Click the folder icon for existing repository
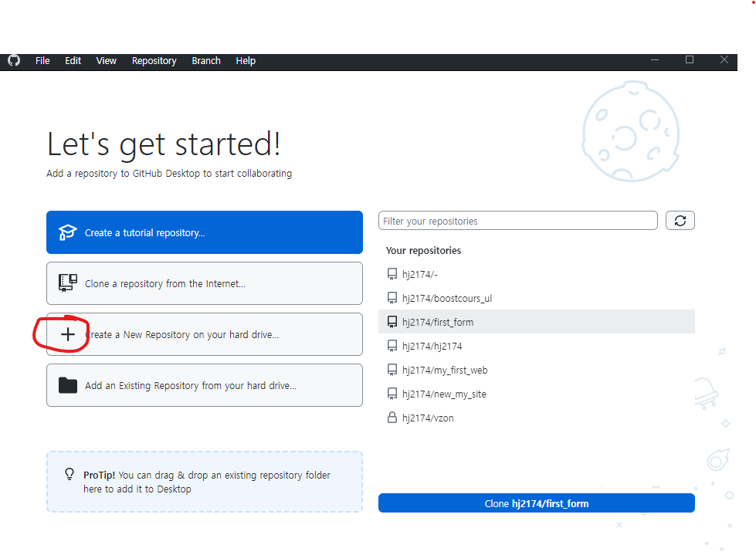The width and height of the screenshot is (756, 555). pos(67,385)
